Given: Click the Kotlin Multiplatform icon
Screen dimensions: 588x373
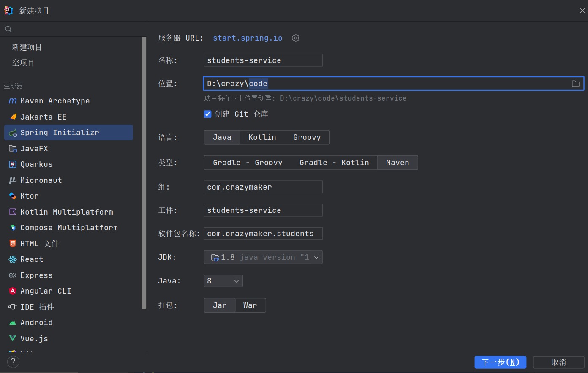Looking at the screenshot, I should pos(13,212).
